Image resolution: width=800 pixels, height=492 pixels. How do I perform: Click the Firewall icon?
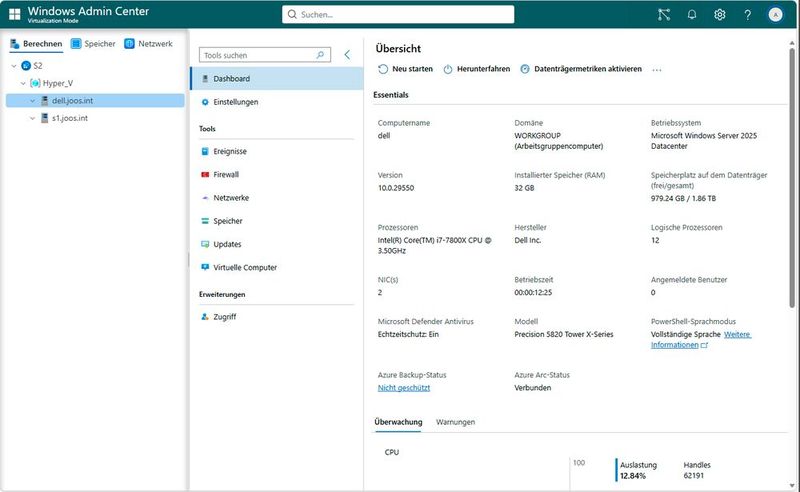(205, 175)
